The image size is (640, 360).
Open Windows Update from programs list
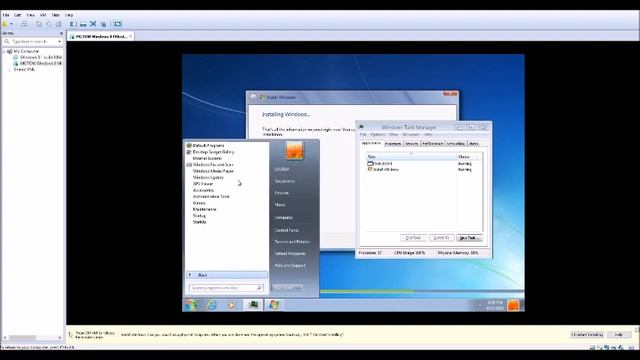(x=208, y=178)
